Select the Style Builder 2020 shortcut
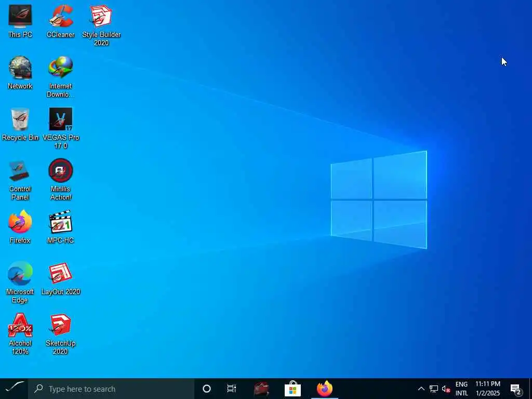This screenshot has width=532, height=399. click(101, 25)
